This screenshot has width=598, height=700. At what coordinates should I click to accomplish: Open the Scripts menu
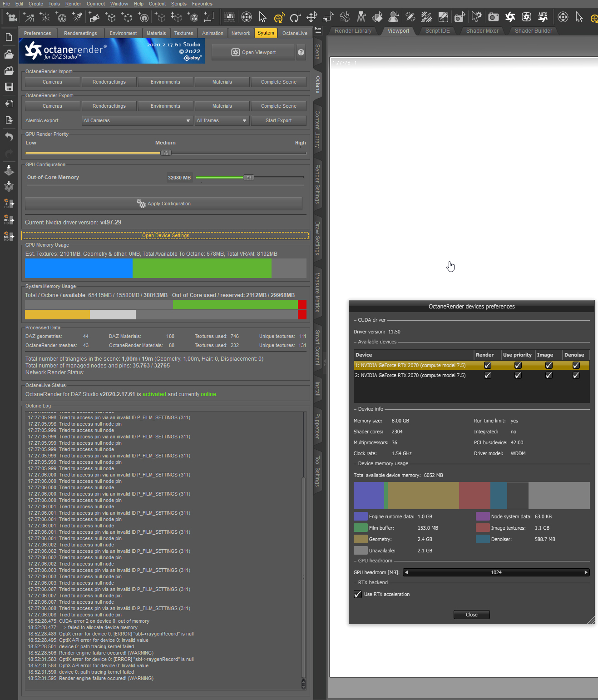178,4
